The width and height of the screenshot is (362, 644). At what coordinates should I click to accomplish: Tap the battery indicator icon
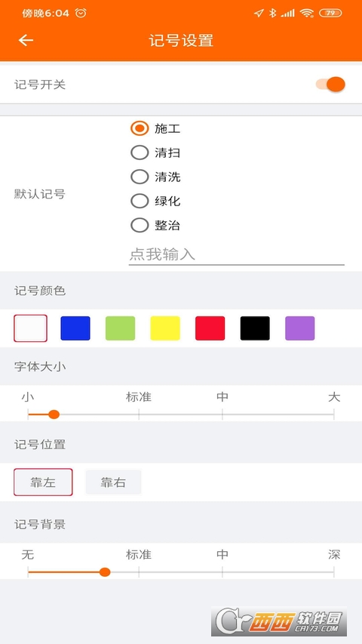330,13
